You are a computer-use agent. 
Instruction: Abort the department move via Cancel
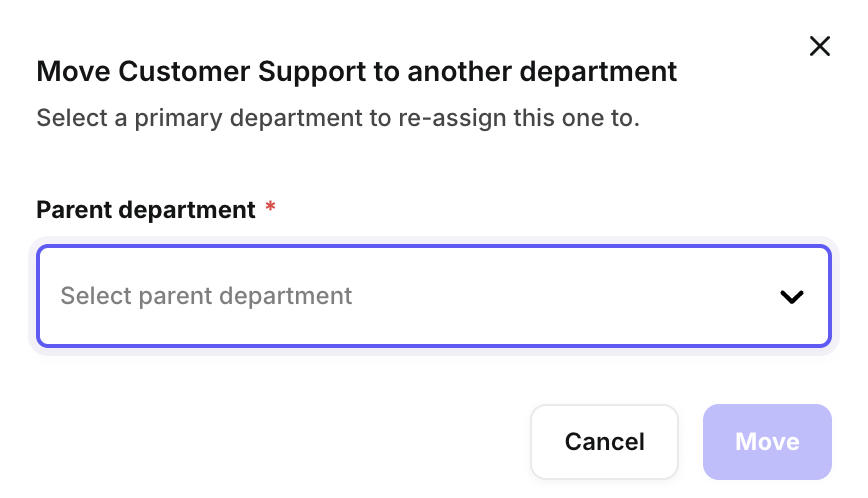(604, 442)
